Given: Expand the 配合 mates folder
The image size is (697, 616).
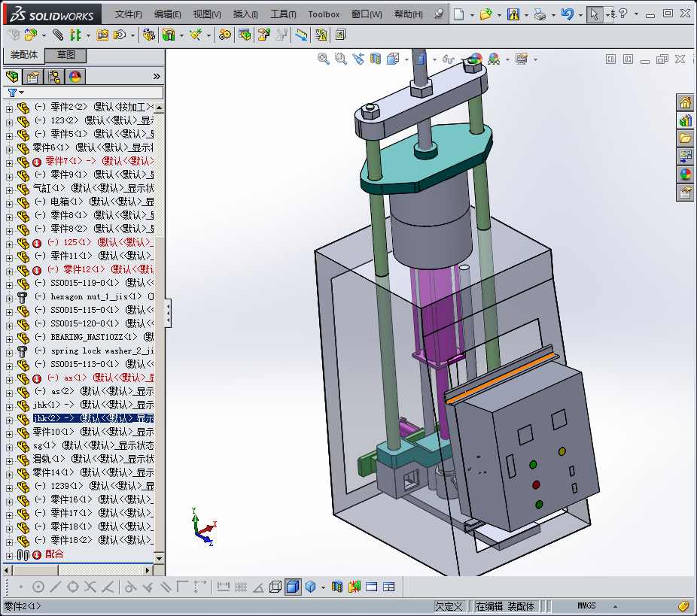Looking at the screenshot, I should pyautogui.click(x=9, y=554).
